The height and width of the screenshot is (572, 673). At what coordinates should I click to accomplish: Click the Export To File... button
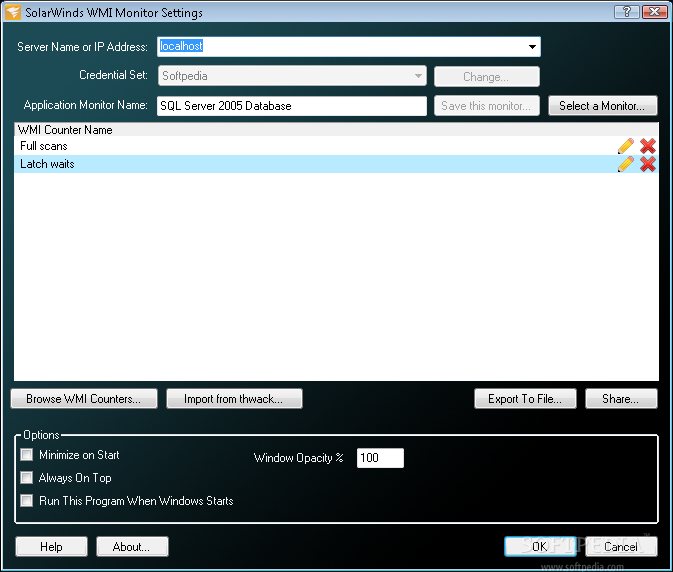click(525, 399)
